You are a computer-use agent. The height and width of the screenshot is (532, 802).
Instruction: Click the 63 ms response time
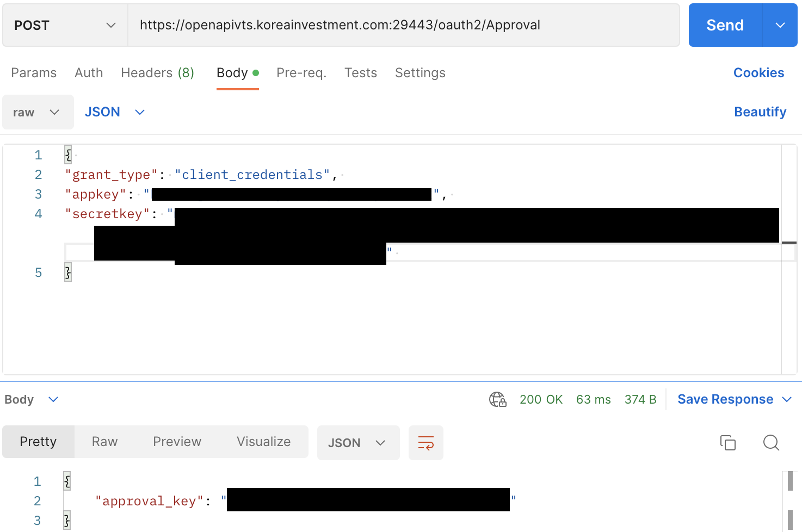click(x=593, y=399)
